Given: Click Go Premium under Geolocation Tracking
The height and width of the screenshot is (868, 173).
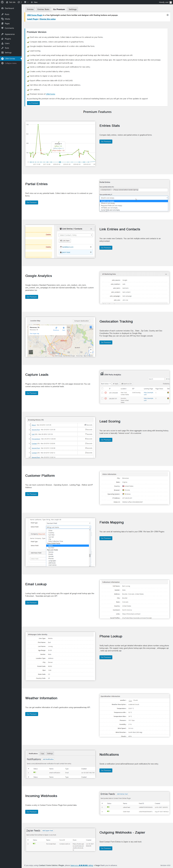Looking at the screenshot, I should tap(106, 342).
